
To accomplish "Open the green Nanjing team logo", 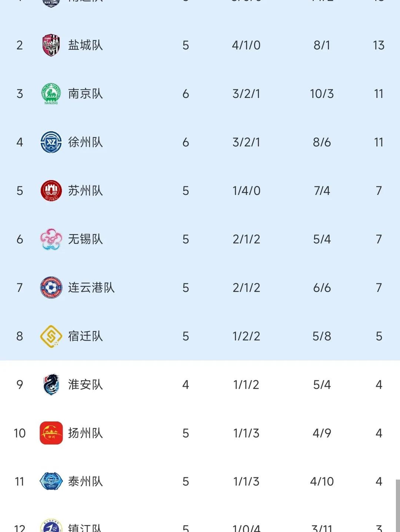I will 51,93.
